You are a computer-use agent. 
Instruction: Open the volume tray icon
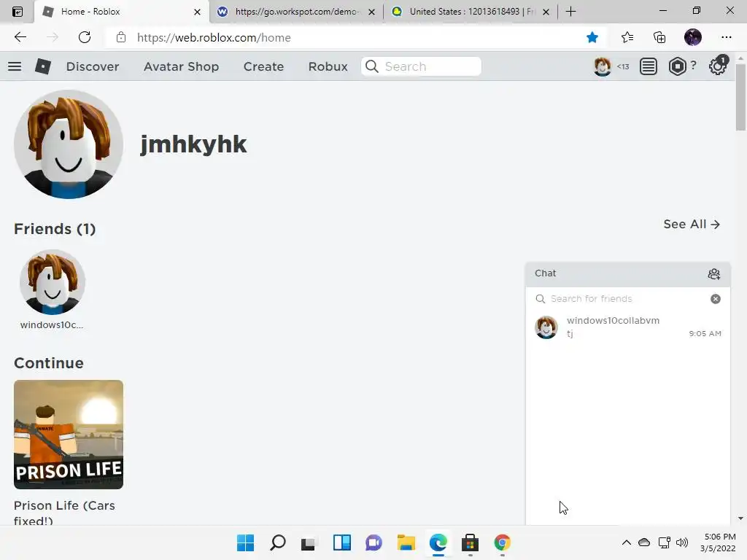[x=682, y=542]
